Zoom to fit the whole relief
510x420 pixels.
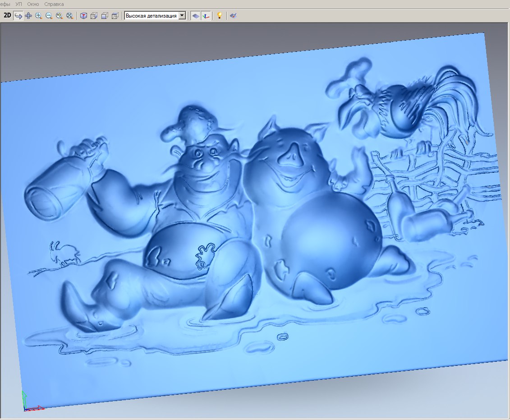69,15
